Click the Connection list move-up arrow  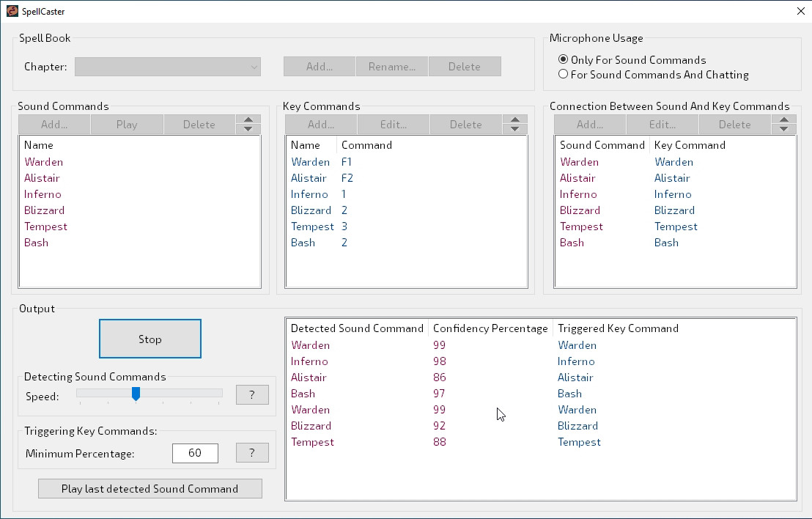pos(783,120)
